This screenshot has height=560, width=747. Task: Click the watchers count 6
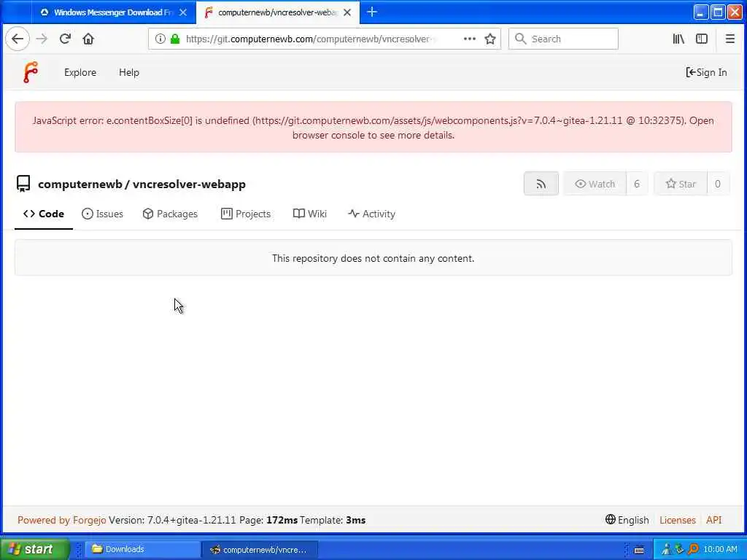click(x=637, y=184)
